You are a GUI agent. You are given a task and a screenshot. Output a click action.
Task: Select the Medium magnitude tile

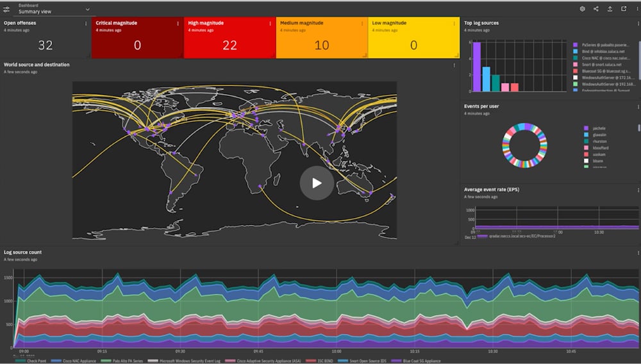[x=322, y=40]
